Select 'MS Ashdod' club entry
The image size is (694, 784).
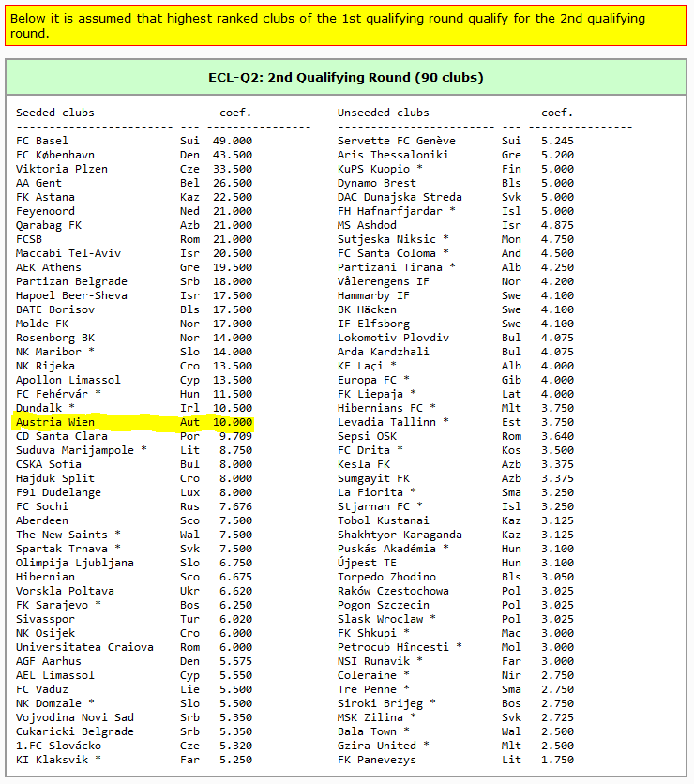(367, 225)
